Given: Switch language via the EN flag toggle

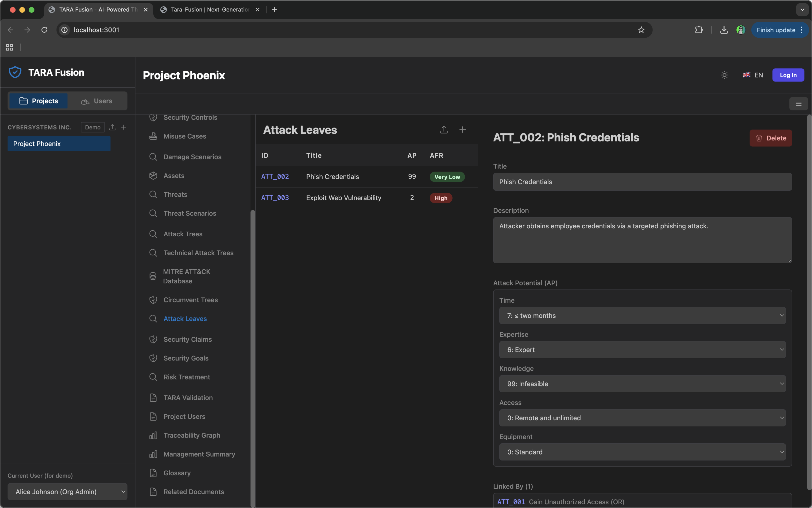Looking at the screenshot, I should [753, 75].
